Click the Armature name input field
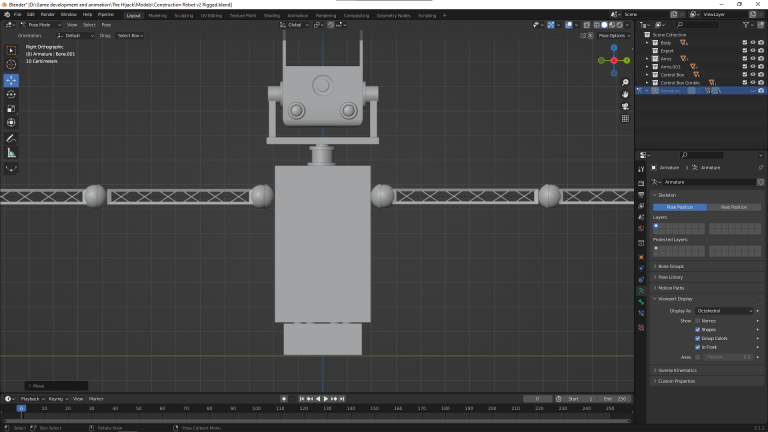Viewport: 768px width, 432px height. click(x=705, y=182)
